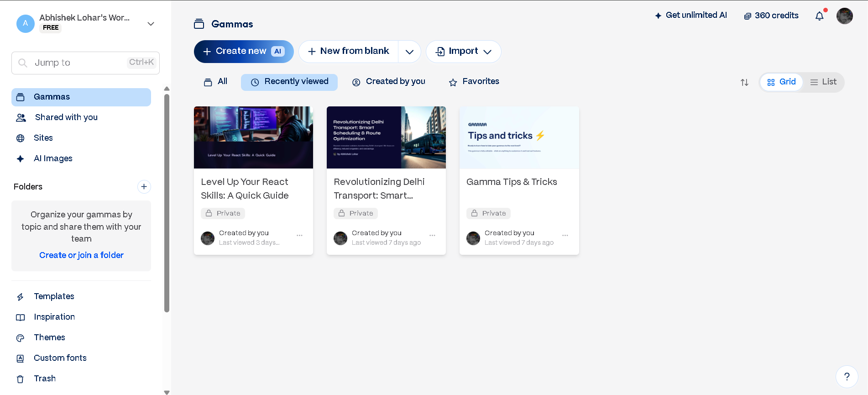Open the notifications bell
The height and width of the screenshot is (395, 868).
(820, 16)
